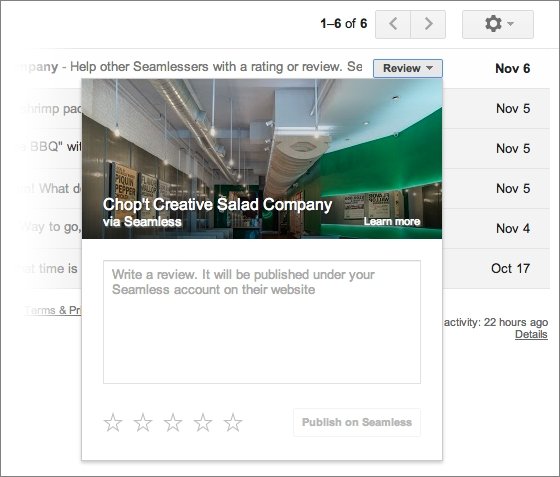Click the Terms & Privacy link
The width and height of the screenshot is (560, 477).
click(53, 310)
